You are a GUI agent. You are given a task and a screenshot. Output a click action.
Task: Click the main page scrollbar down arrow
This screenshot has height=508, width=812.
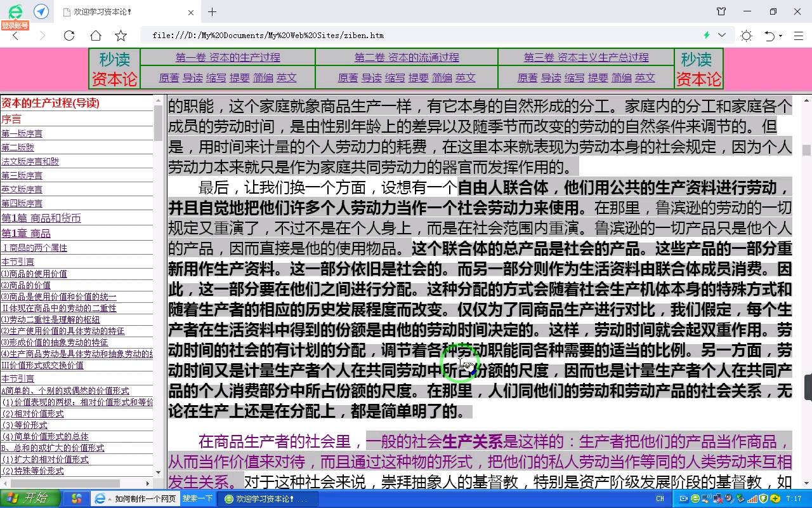tap(806, 484)
